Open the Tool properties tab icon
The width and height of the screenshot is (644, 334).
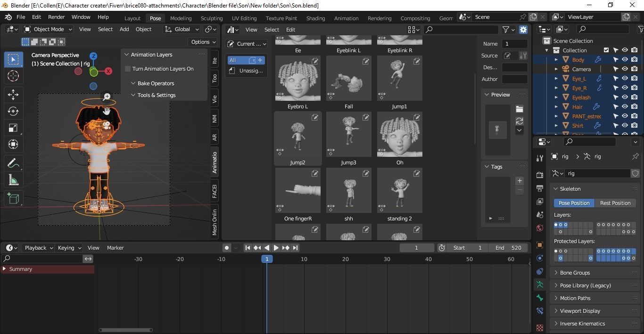[x=540, y=157]
